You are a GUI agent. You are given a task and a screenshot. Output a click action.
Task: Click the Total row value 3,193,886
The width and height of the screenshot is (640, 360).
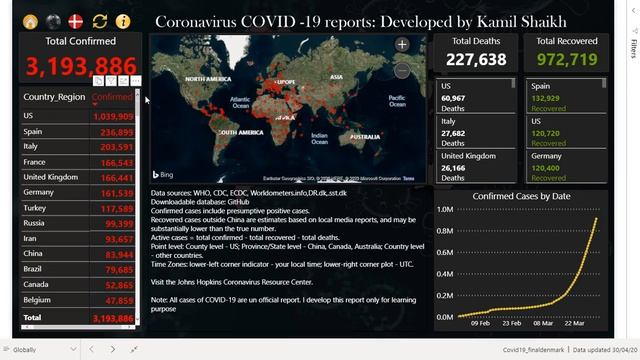[x=113, y=318]
